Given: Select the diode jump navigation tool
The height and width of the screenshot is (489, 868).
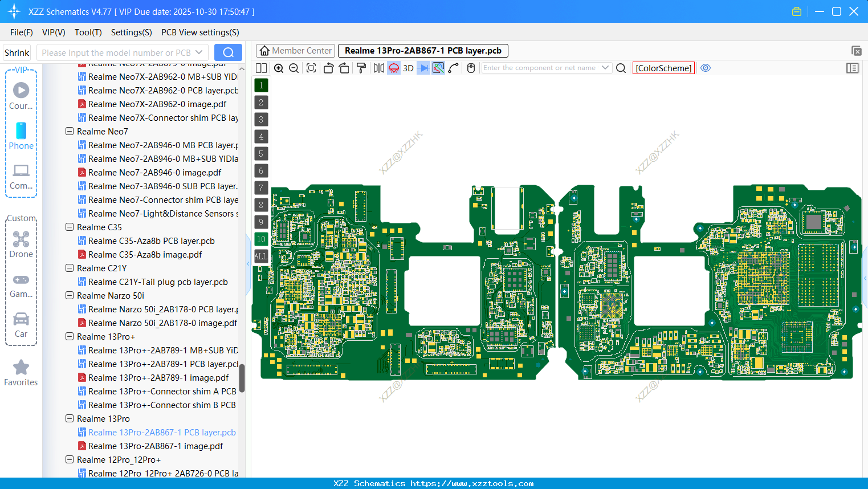Looking at the screenshot, I should pyautogui.click(x=422, y=68).
